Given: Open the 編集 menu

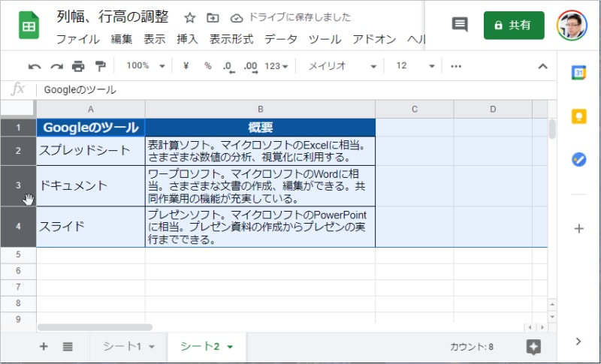Looking at the screenshot, I should [122, 39].
